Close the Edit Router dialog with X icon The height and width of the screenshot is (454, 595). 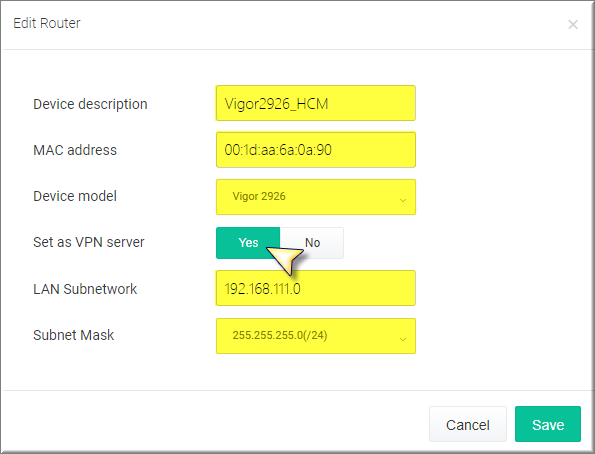coord(573,25)
